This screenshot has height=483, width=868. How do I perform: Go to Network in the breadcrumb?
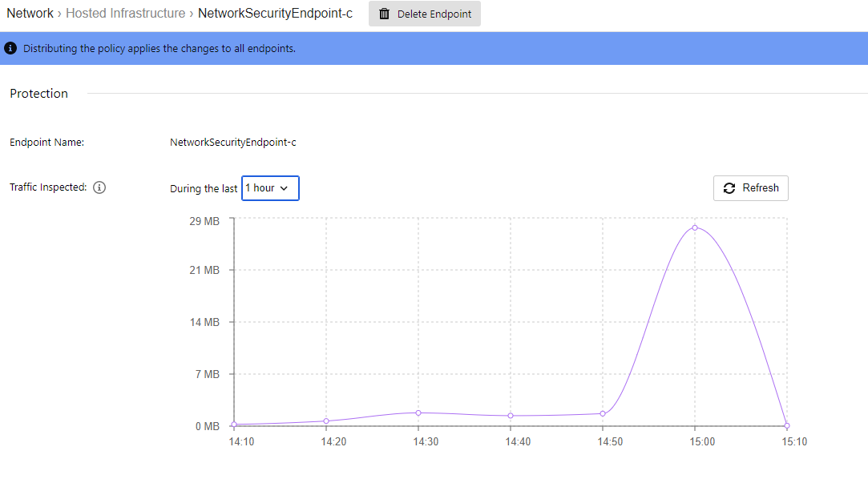pyautogui.click(x=30, y=13)
